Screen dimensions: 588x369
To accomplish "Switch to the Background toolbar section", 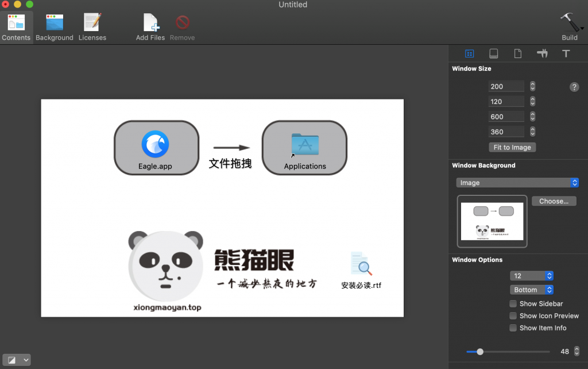I will [x=55, y=28].
